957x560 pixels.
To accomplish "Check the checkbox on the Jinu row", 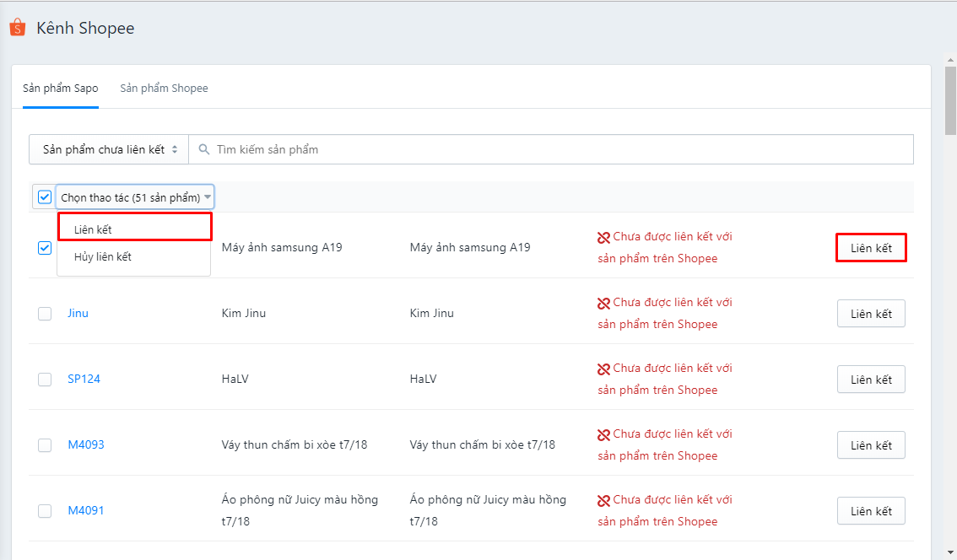I will tap(44, 313).
